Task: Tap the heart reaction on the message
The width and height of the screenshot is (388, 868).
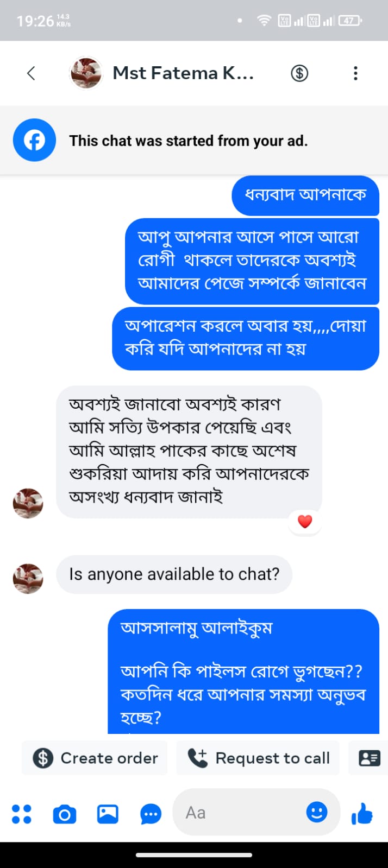Action: [x=305, y=522]
